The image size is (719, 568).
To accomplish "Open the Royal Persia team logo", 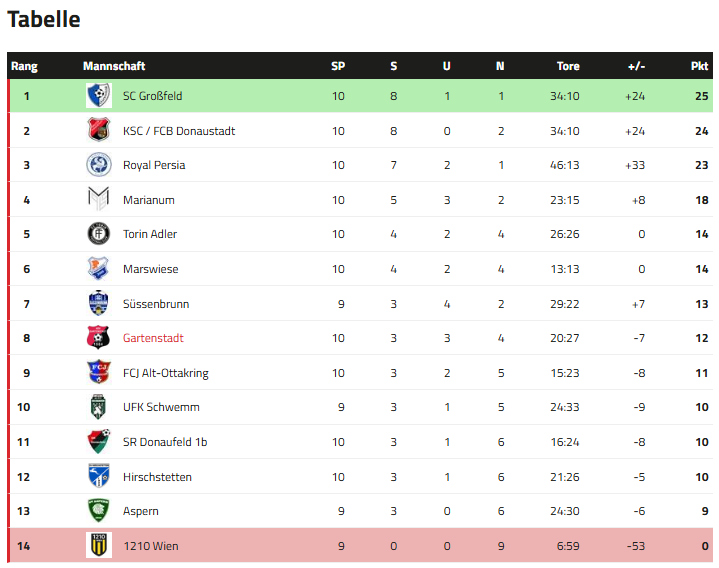I will click(x=98, y=165).
